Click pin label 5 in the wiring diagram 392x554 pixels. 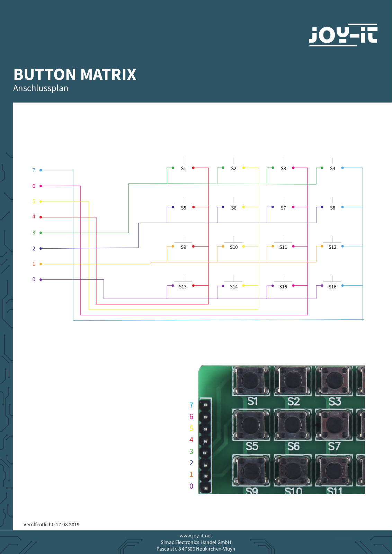(34, 201)
